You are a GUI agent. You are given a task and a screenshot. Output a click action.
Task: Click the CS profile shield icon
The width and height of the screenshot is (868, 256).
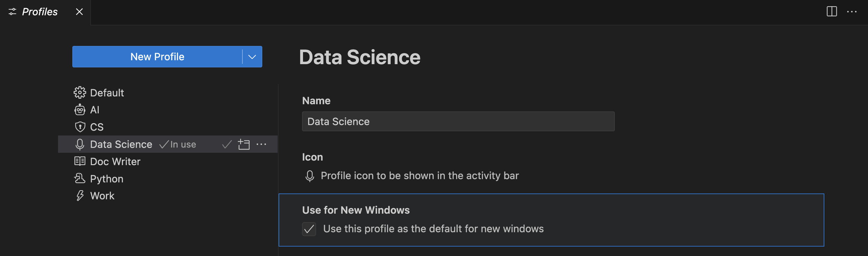(x=80, y=127)
